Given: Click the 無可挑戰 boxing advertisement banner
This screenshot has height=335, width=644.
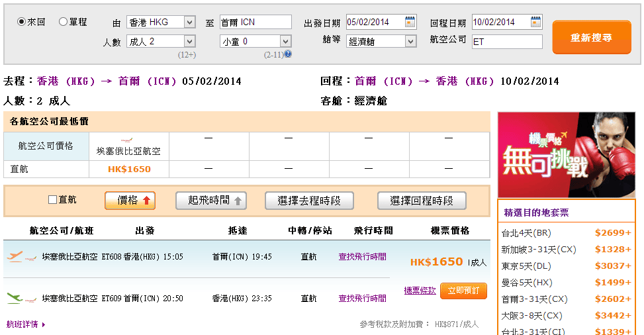Looking at the screenshot, I should [x=566, y=154].
